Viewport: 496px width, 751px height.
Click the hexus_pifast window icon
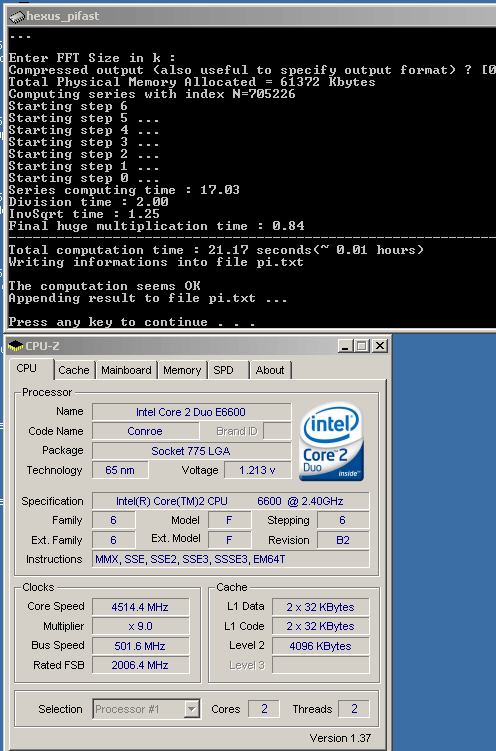point(17,17)
